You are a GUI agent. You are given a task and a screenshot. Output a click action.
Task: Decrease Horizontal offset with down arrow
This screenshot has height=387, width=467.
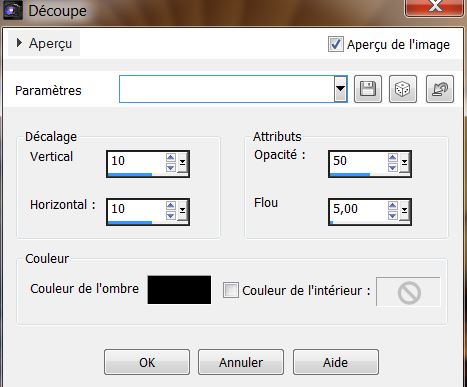171,216
